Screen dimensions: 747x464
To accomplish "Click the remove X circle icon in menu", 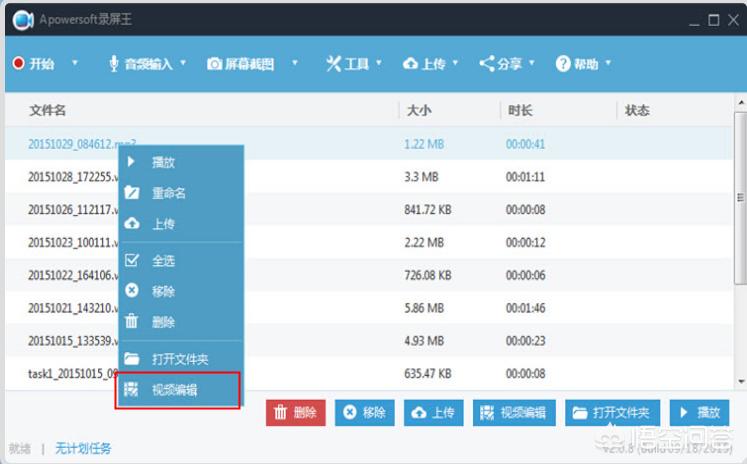I will 132,290.
